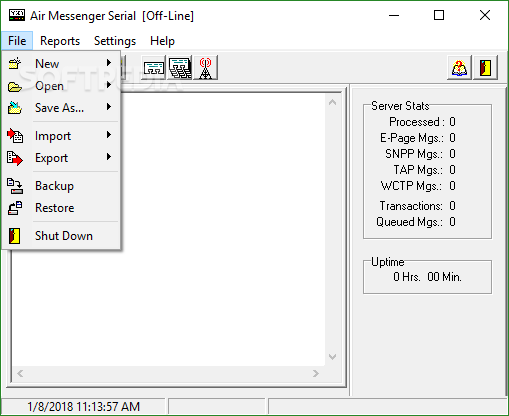Click the Backup icon in File menu

(15, 186)
